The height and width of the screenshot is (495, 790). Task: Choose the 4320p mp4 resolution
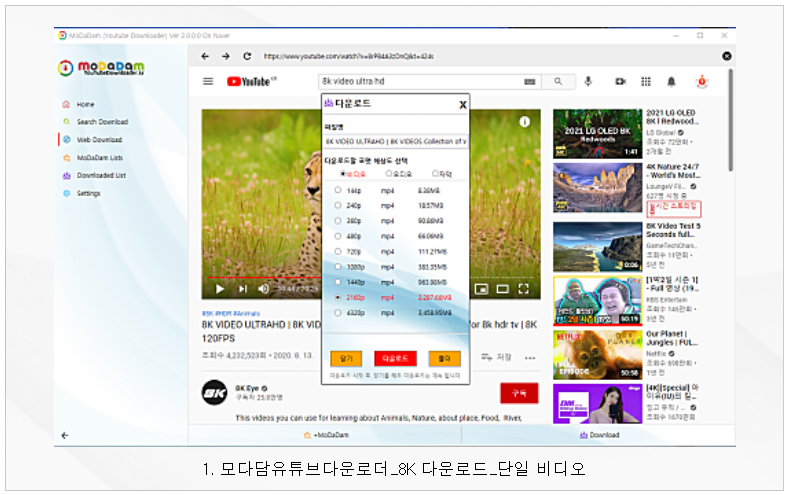click(338, 313)
